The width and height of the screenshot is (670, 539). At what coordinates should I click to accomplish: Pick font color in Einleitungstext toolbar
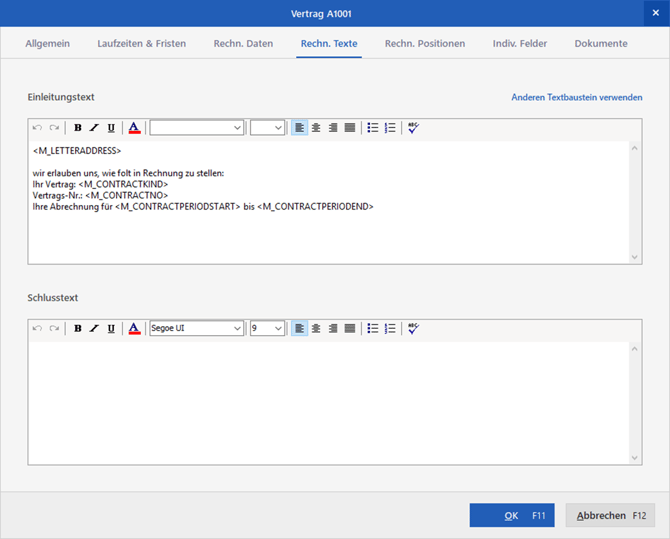pos(134,128)
